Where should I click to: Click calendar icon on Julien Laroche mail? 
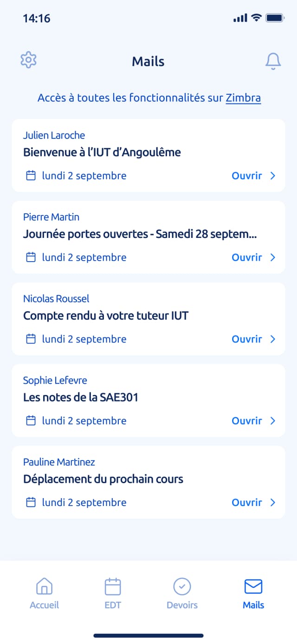31,176
